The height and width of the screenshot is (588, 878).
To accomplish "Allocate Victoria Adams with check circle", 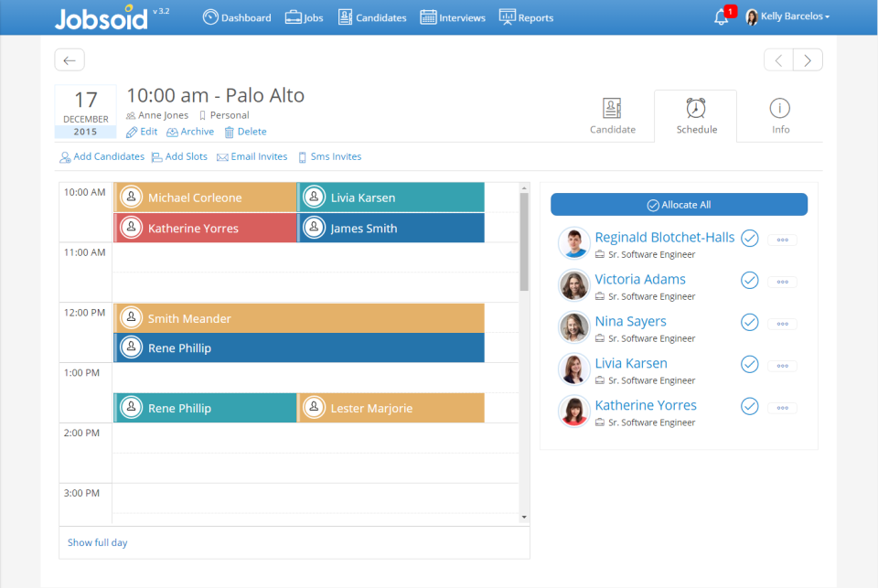I will [750, 280].
